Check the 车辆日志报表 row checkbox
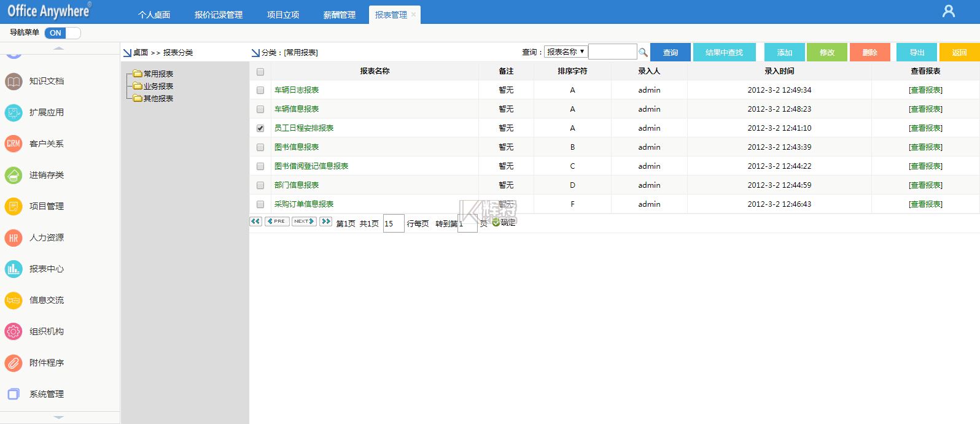This screenshot has height=424, width=980. coord(260,90)
